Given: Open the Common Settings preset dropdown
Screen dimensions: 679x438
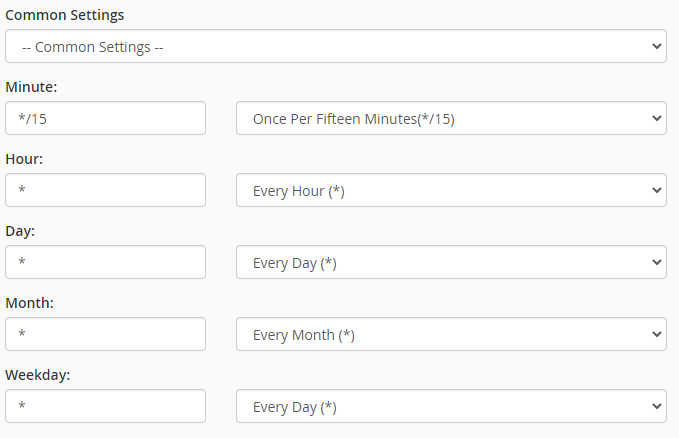Looking at the screenshot, I should pos(336,46).
